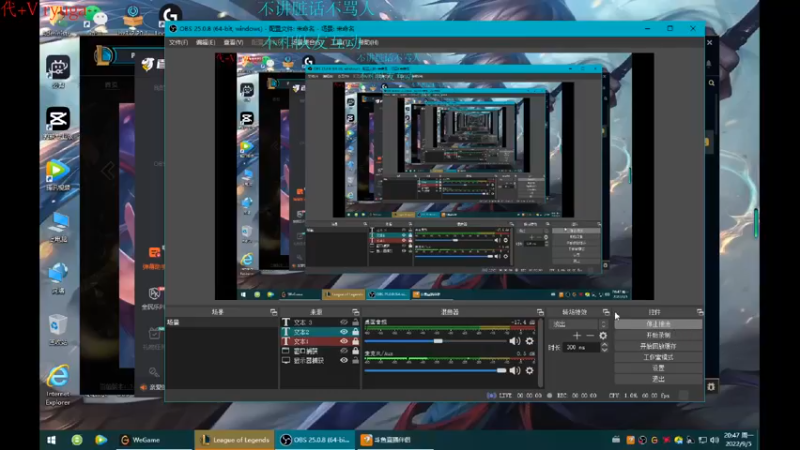Open OBS 设置 settings button
Image resolution: width=800 pixels, height=450 pixels.
coord(658,368)
